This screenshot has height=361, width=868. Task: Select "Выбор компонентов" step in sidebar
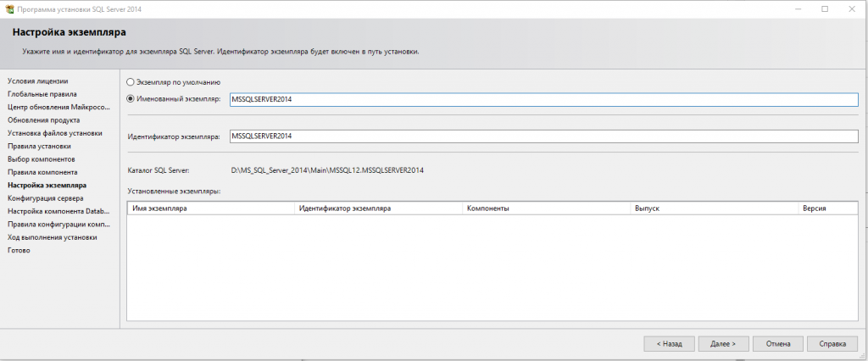[42, 159]
